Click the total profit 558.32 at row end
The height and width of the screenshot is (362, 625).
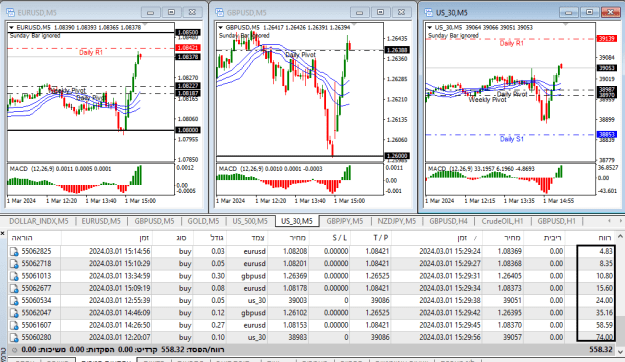coord(601,350)
